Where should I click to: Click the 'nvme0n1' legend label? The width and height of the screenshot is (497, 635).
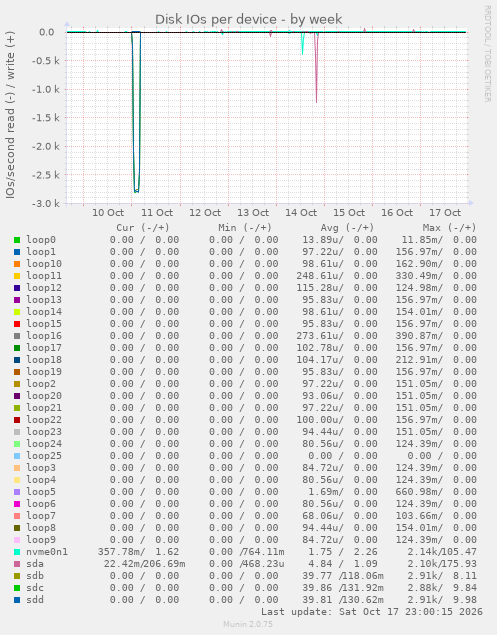[47, 552]
